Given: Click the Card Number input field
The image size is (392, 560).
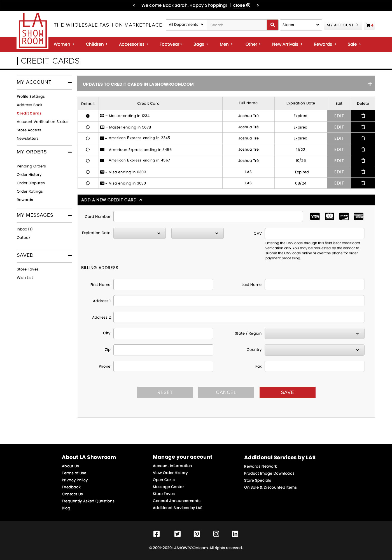Looking at the screenshot, I should [x=208, y=216].
